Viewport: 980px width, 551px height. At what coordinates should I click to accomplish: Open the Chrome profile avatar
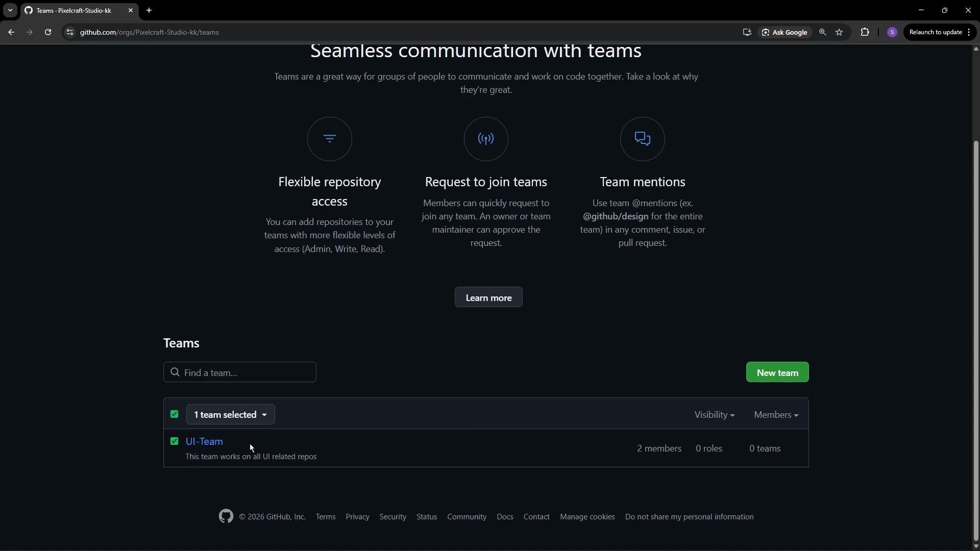[892, 32]
